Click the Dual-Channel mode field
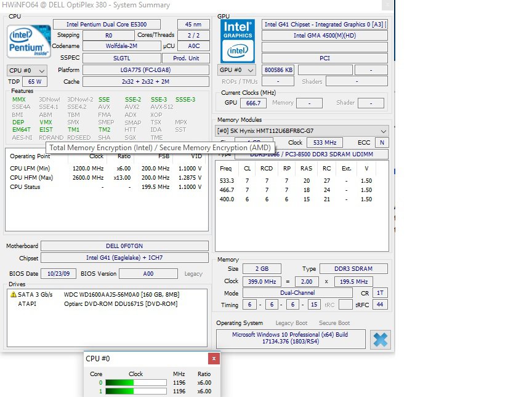Screen dimensions: 532x397 point(297,292)
